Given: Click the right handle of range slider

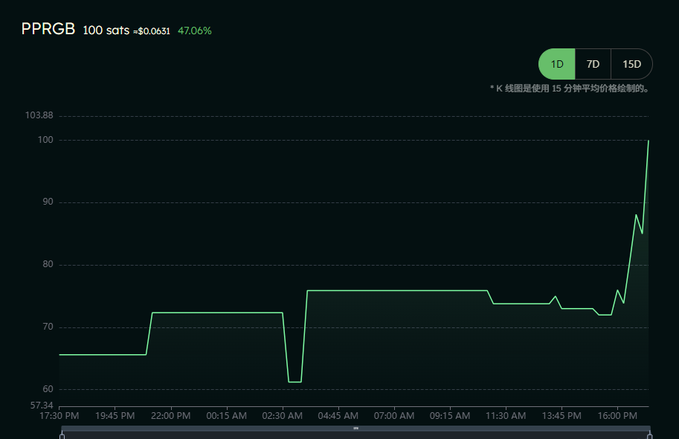Looking at the screenshot, I should point(650,435).
